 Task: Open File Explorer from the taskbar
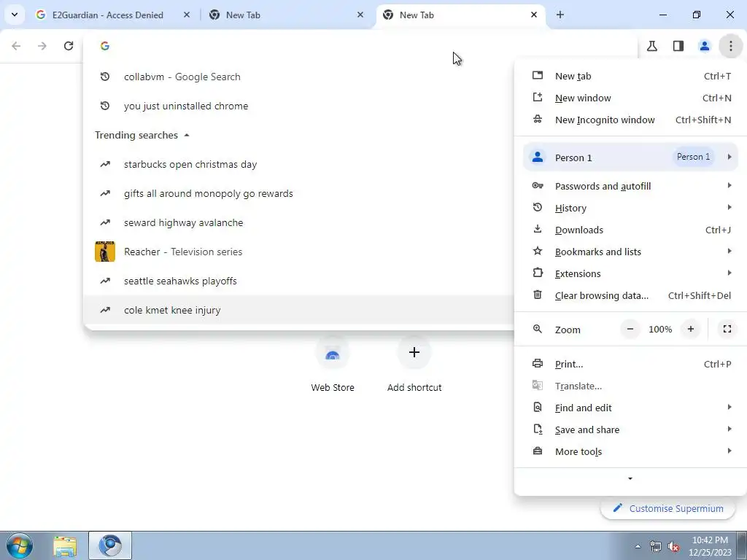65,545
